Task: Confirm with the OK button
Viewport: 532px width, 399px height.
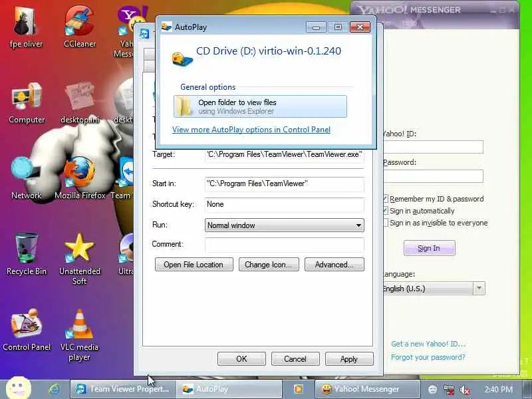Action: click(x=241, y=359)
